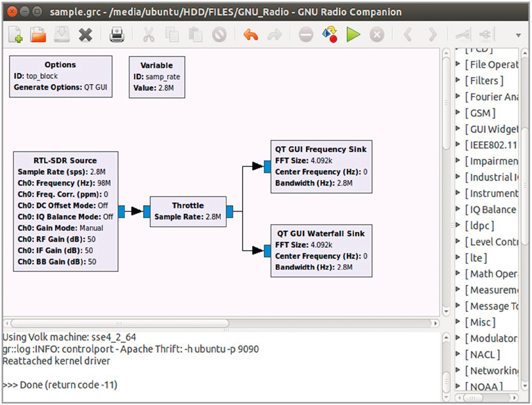Select the Industrial IO tree entry
Image resolution: width=532 pixels, height=405 pixels.
tap(491, 177)
